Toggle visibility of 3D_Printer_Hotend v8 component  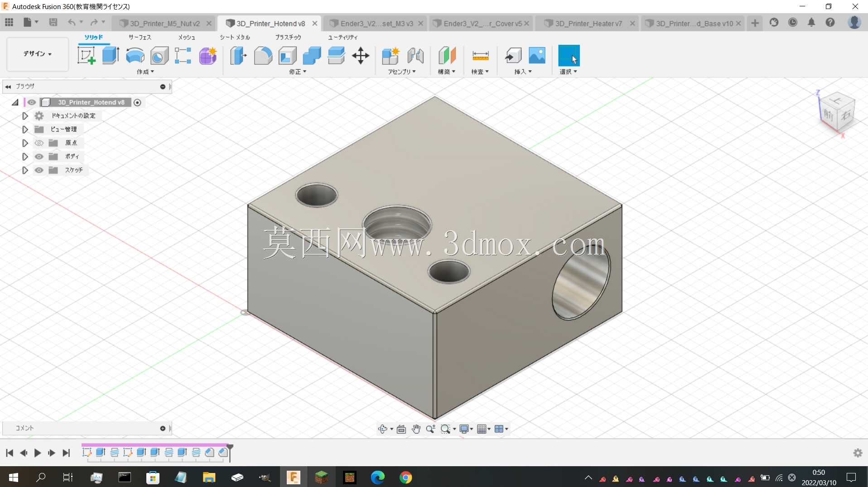coord(32,102)
